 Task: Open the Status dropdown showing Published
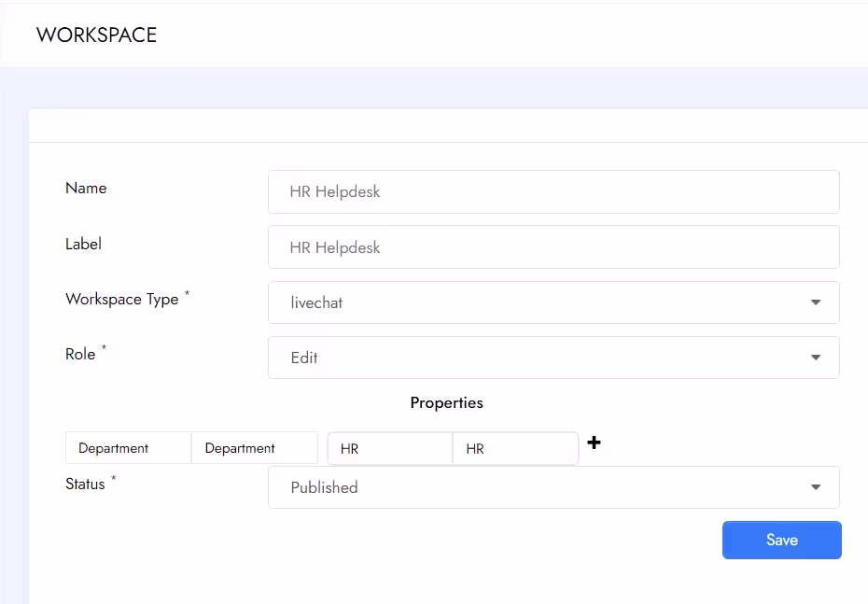553,487
